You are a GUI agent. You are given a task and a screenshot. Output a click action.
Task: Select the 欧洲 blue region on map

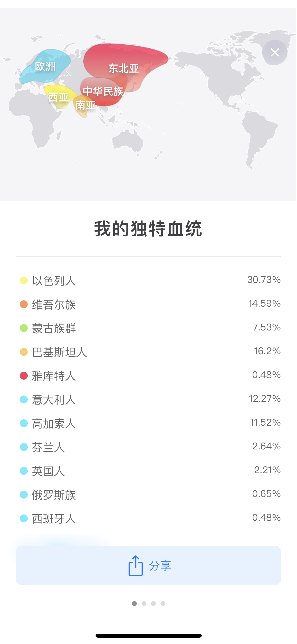coord(45,67)
